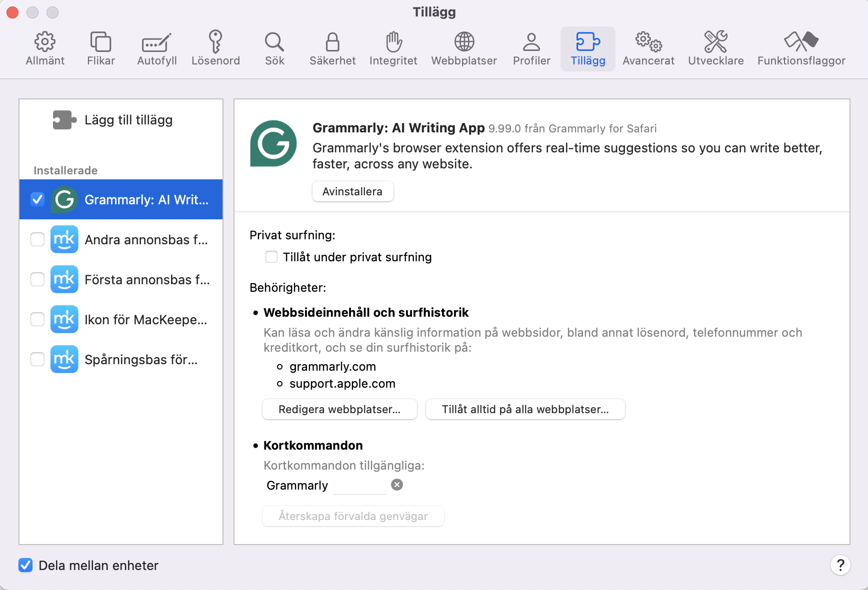
Task: Enable the Ikon för MacKeeper extension checkbox
Action: pos(37,319)
